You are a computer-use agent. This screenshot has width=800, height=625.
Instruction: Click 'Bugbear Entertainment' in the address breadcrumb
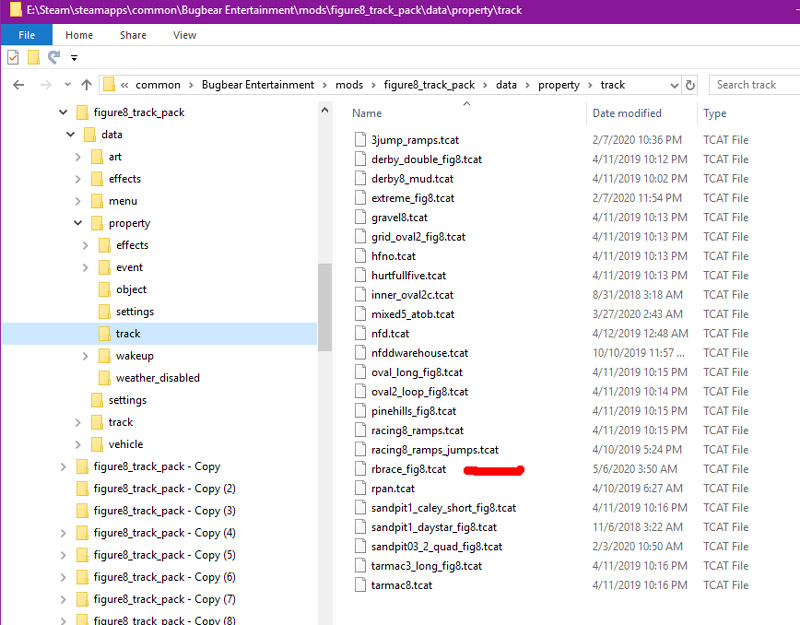click(258, 85)
